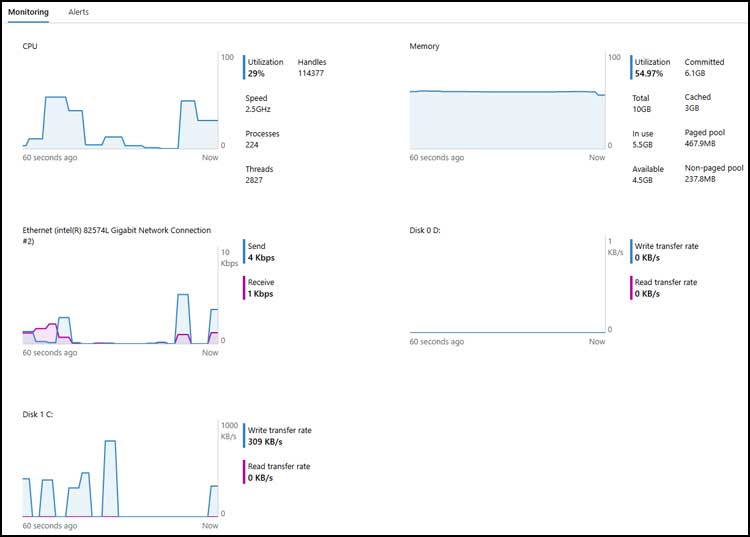Image resolution: width=750 pixels, height=537 pixels.
Task: Click the Send rate 4 Kbps
Action: tap(261, 258)
